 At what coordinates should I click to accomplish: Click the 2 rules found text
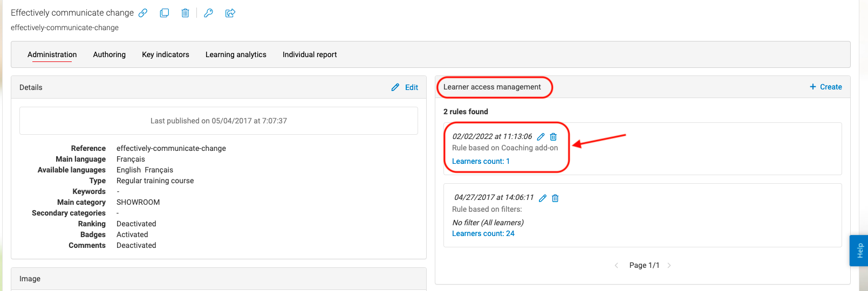pyautogui.click(x=466, y=112)
